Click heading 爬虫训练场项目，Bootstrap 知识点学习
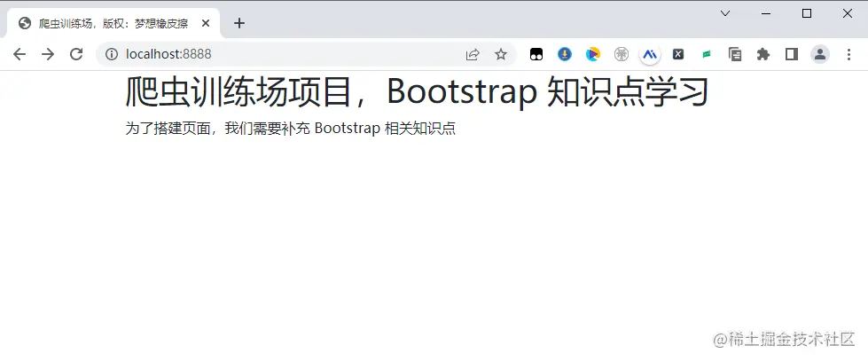This screenshot has width=868, height=361. (417, 91)
